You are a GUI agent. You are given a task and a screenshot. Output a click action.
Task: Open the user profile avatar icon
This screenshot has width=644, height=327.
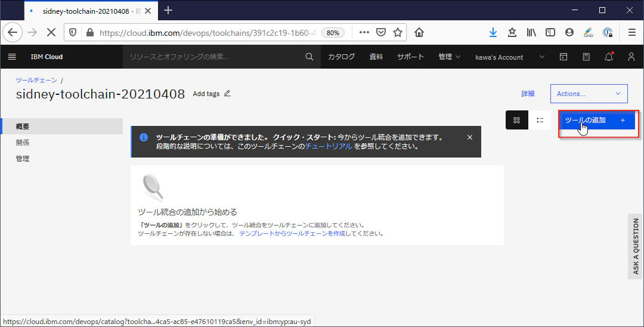click(631, 57)
